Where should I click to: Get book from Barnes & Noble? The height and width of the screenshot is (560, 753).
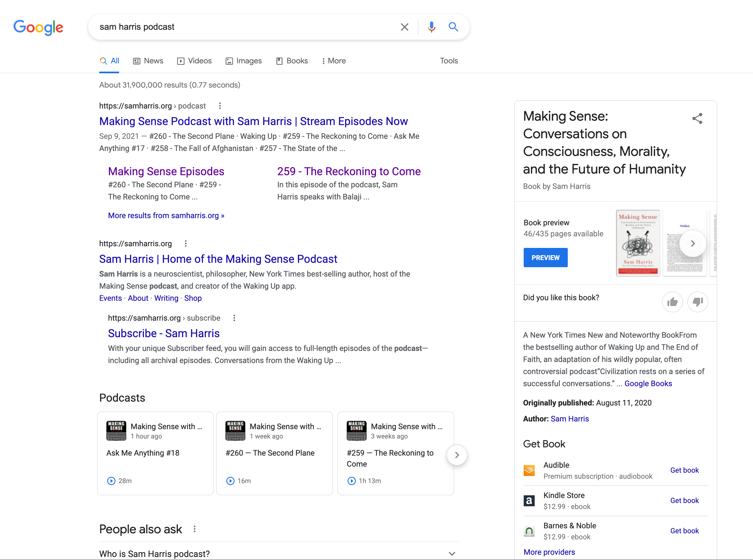click(684, 531)
